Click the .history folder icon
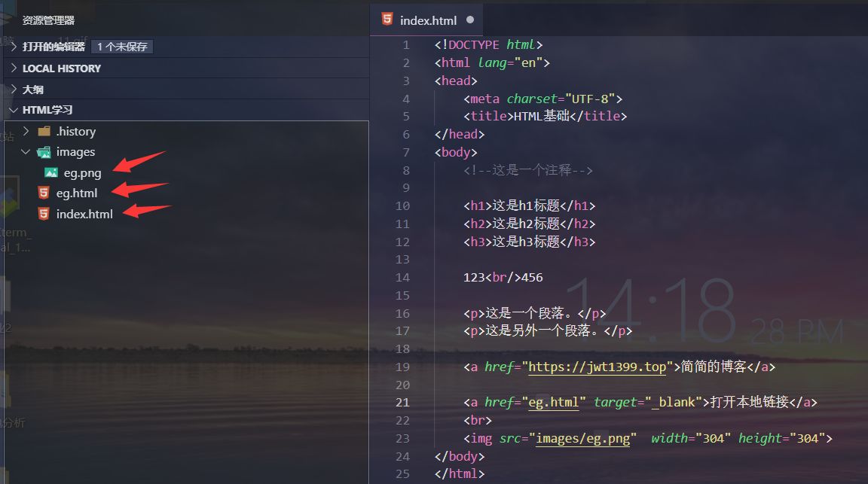 pyautogui.click(x=44, y=131)
